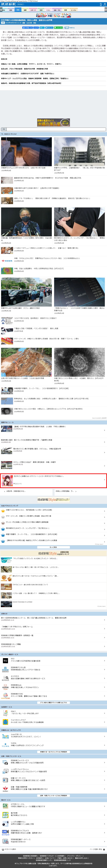Screen dimensions: 107x868
Task: Click the 琉球新報デジタル版 service icon
Action: pos(5,670)
